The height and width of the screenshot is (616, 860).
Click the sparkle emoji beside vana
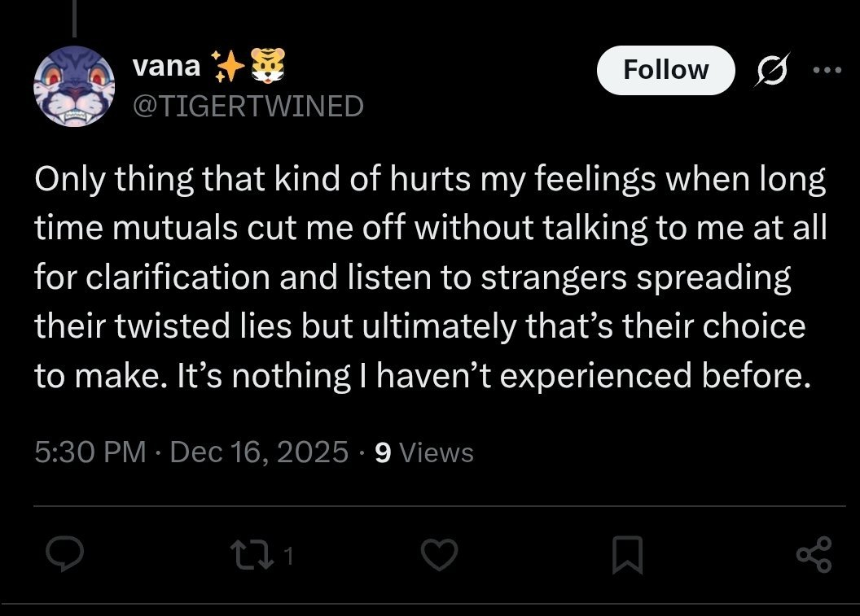225,67
